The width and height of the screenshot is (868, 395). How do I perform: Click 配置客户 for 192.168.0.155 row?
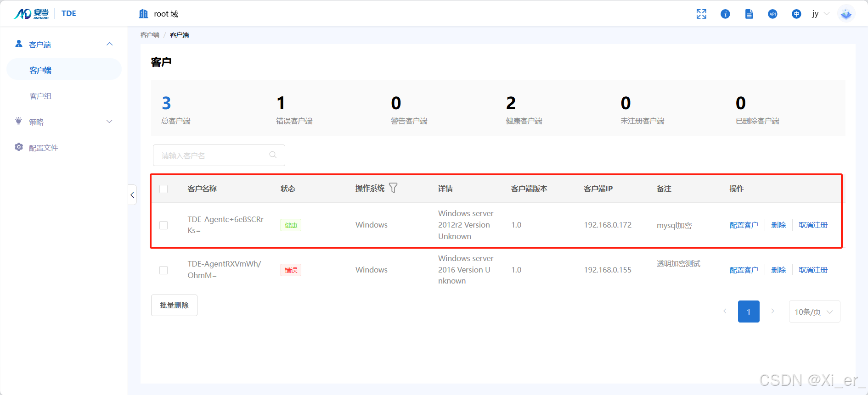tap(744, 270)
